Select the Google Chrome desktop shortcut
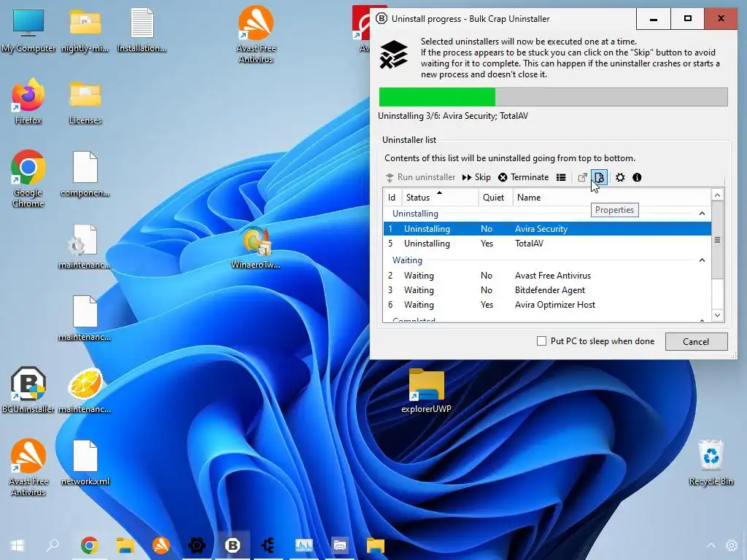This screenshot has height=560, width=747. [28, 179]
